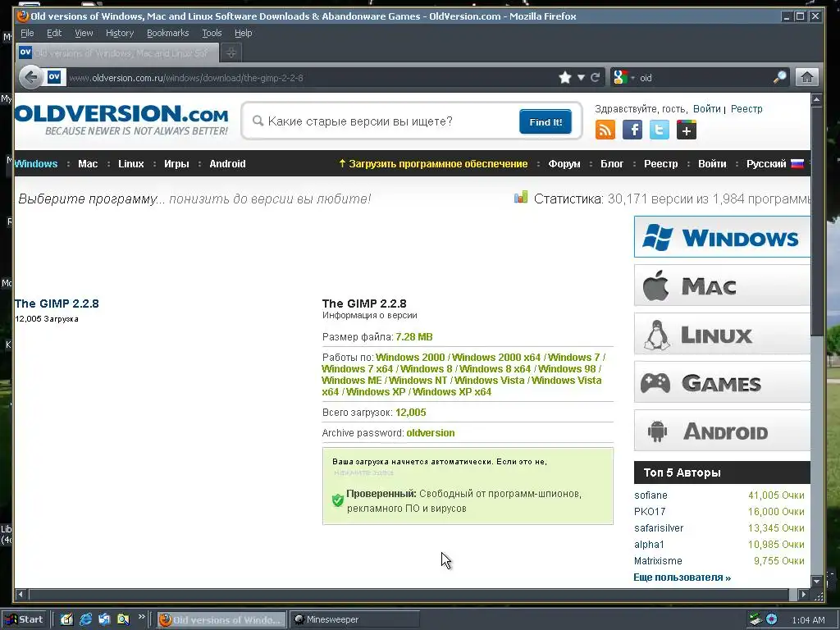Open the Tools menu
This screenshot has width=840, height=630.
[212, 33]
